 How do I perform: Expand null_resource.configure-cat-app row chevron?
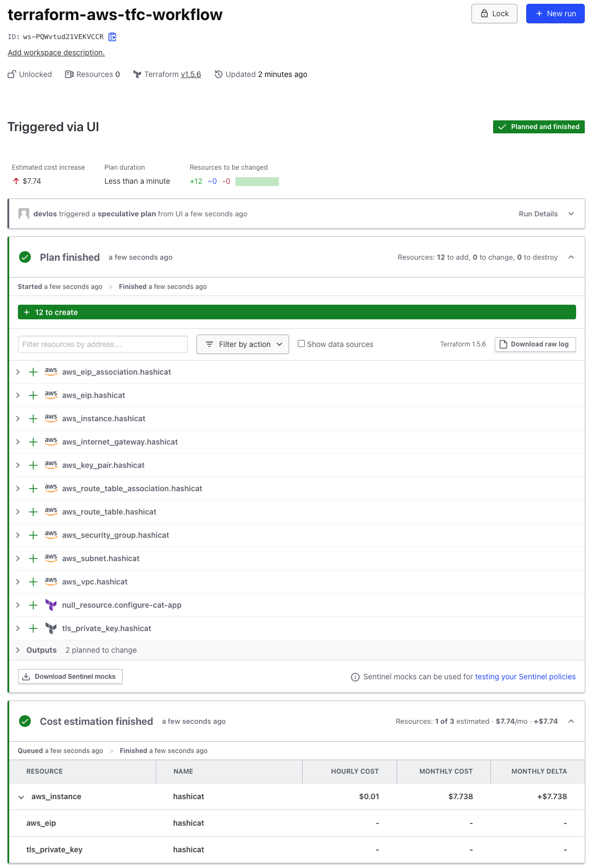[18, 605]
